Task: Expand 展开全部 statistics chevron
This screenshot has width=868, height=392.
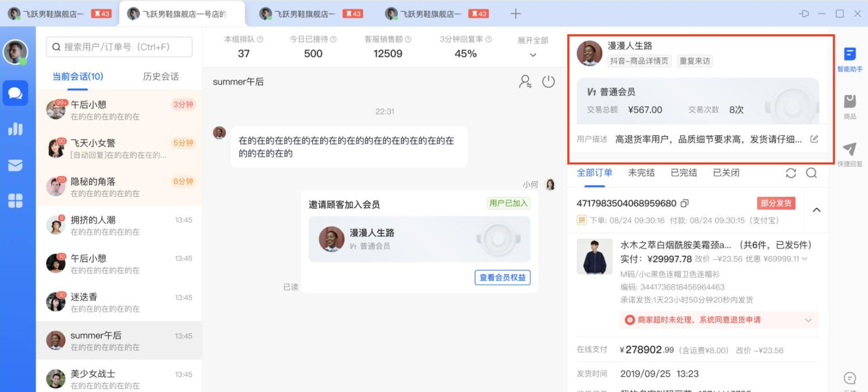Action: tap(533, 55)
